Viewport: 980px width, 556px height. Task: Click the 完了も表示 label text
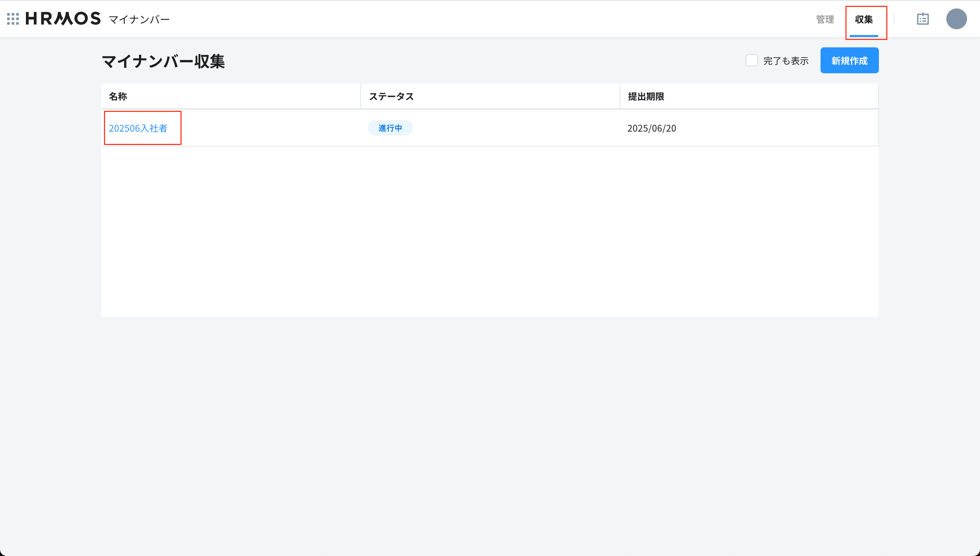click(786, 61)
